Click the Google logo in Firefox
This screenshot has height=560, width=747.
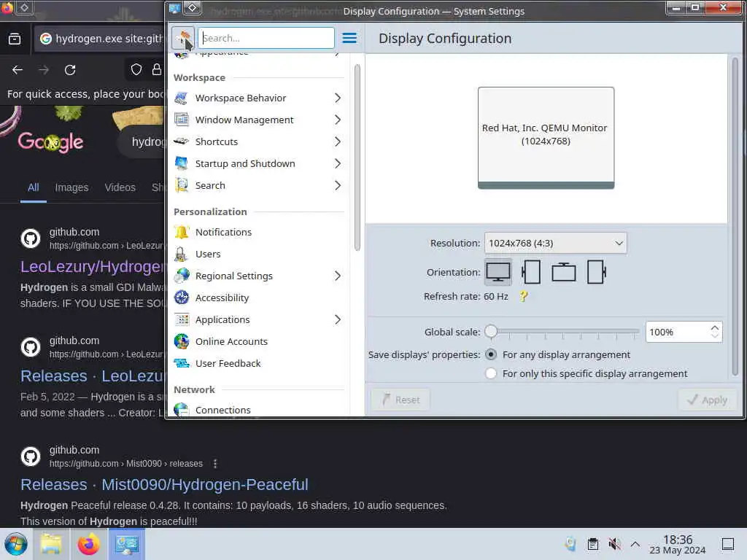coord(50,142)
